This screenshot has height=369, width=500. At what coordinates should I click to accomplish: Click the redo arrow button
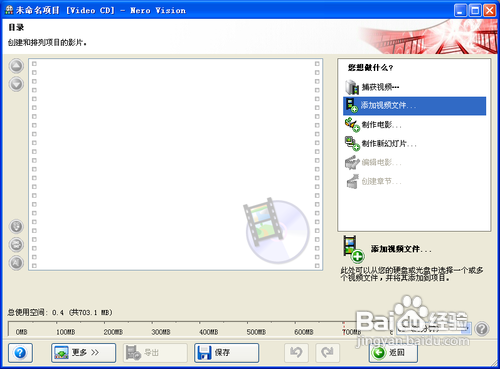click(327, 353)
